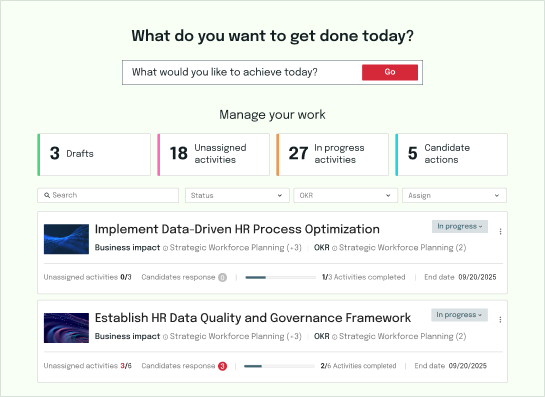Click the red candidates response badge showing 3
This screenshot has width=545, height=397.
pos(222,366)
